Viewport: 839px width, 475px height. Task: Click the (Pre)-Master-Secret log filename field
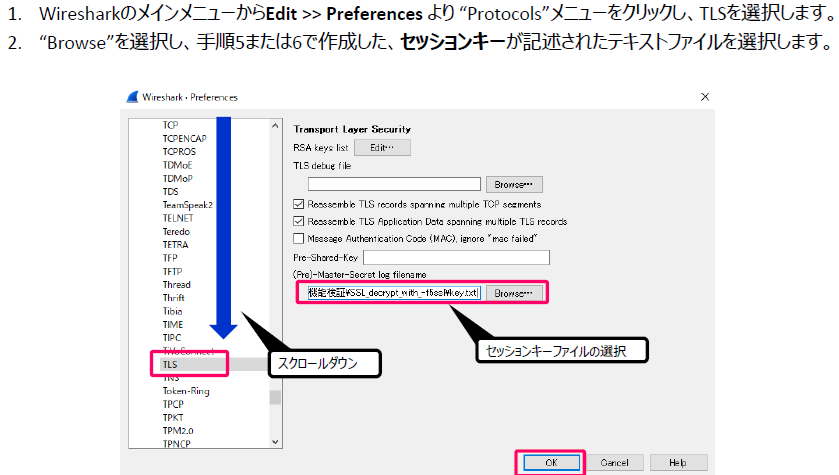click(394, 293)
